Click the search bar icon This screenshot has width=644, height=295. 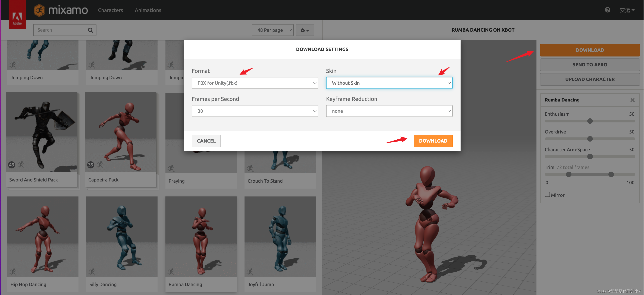pos(91,30)
